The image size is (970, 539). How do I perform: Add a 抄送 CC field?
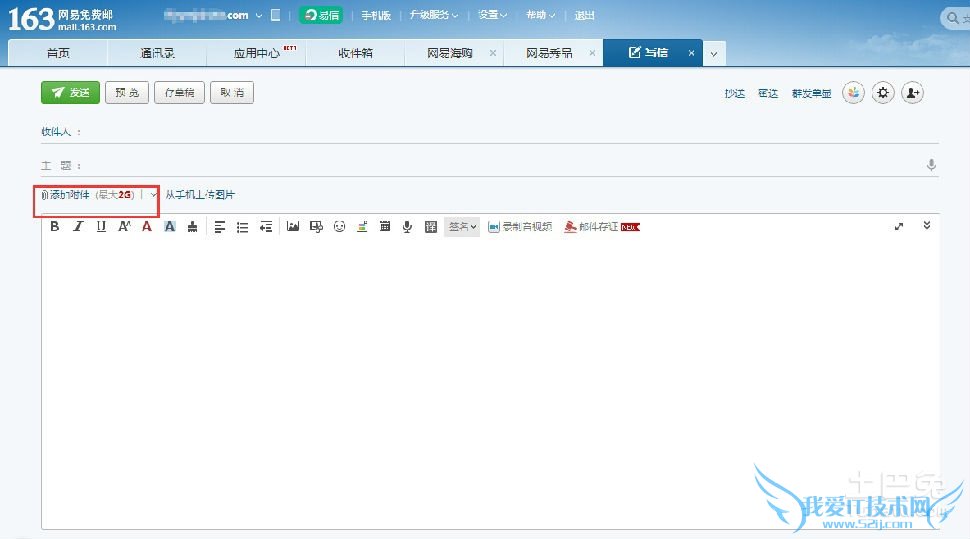click(x=734, y=93)
